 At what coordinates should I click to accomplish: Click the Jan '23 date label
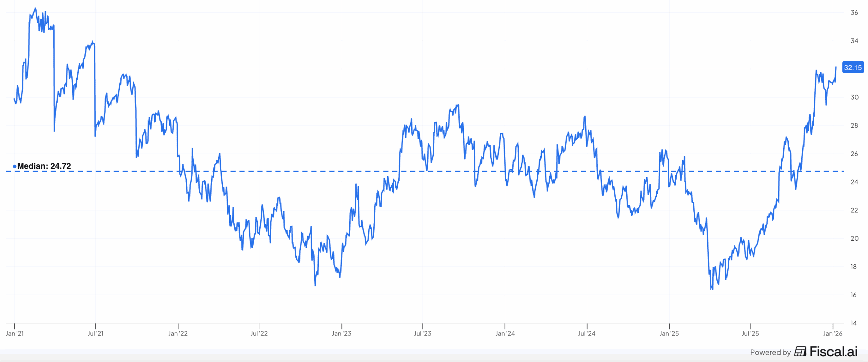tap(341, 334)
